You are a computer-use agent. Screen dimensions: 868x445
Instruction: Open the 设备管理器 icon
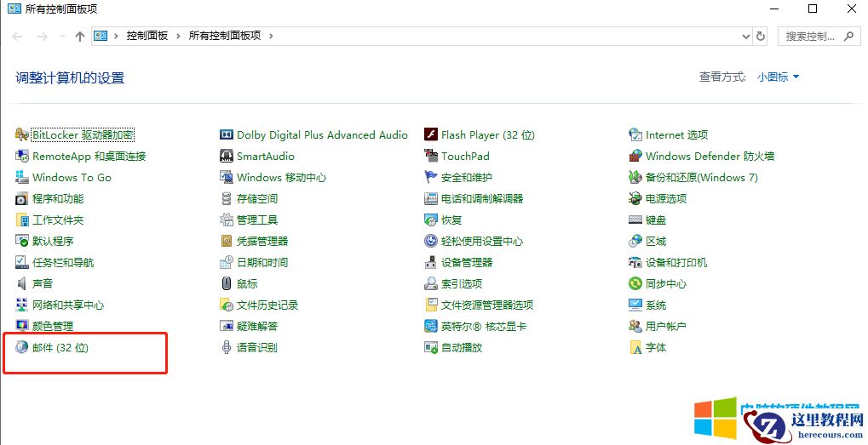point(431,262)
